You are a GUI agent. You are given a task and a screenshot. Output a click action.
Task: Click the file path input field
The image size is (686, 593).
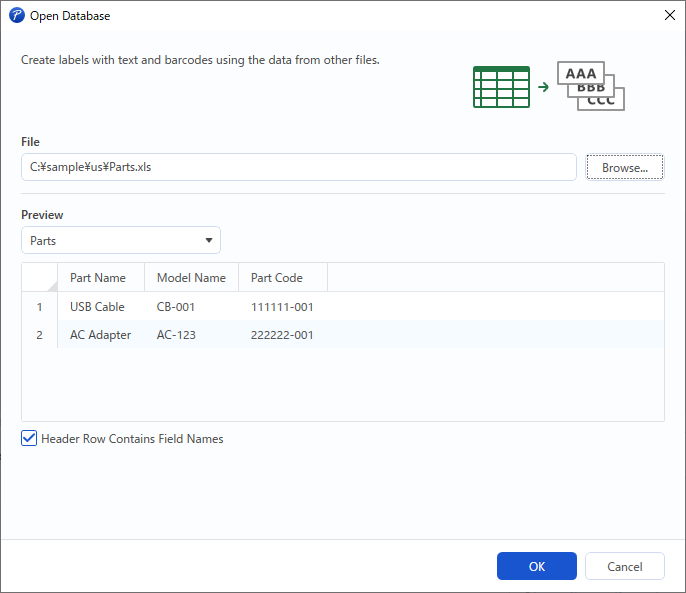click(x=298, y=168)
